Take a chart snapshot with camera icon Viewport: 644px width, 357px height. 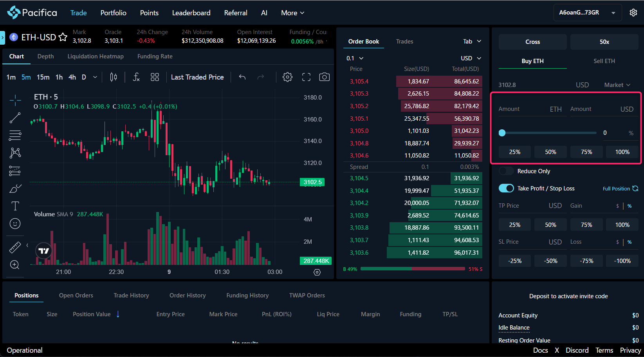coord(324,77)
